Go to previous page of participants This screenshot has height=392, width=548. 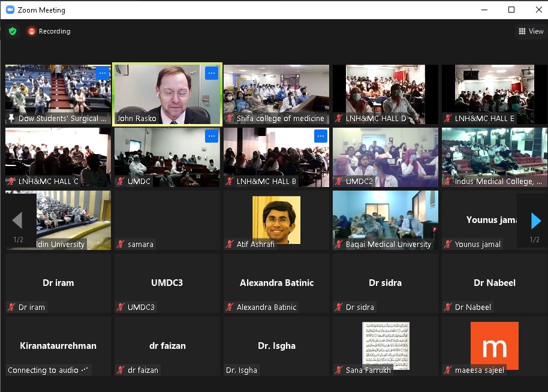[17, 221]
